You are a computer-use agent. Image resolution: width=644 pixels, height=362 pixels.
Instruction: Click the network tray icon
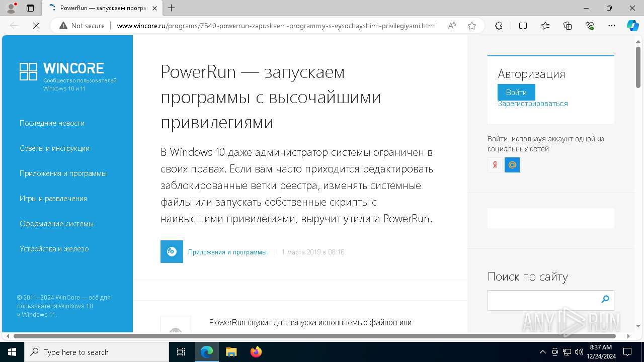(567, 352)
